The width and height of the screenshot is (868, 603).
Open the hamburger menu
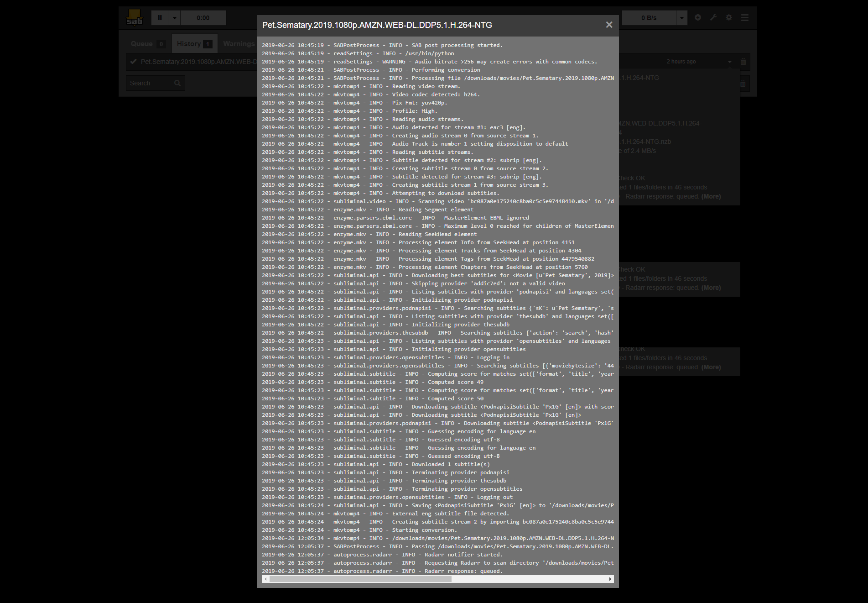click(x=744, y=17)
